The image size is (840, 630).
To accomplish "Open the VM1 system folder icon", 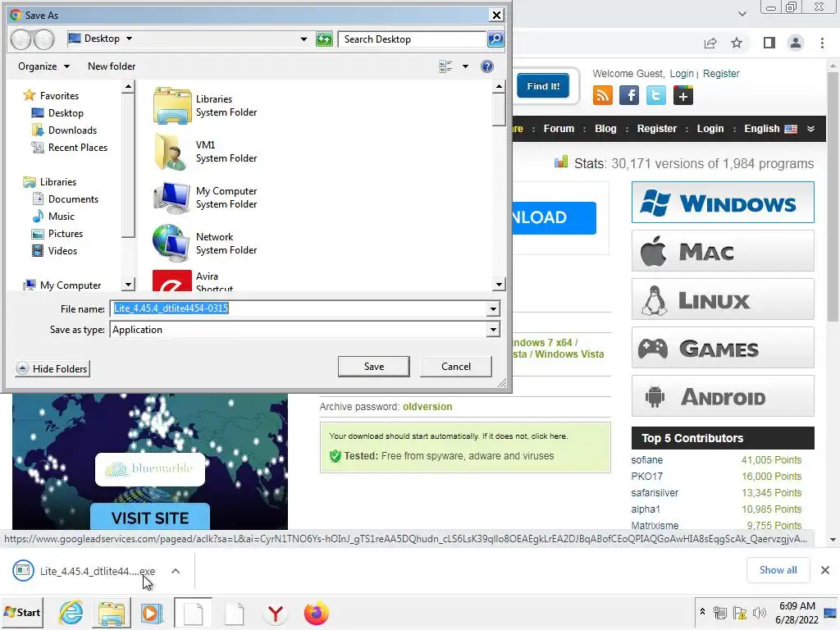I will [x=171, y=152].
